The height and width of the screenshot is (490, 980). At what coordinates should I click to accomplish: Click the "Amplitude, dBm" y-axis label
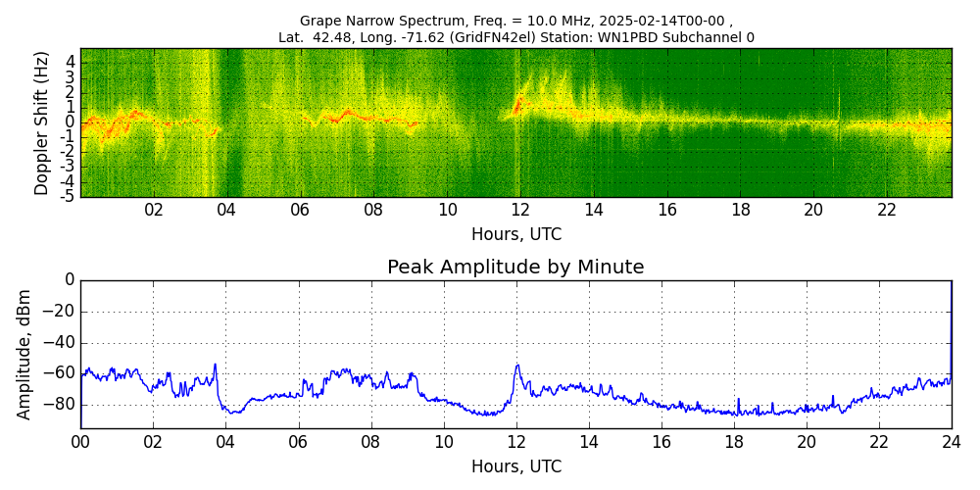click(x=25, y=354)
